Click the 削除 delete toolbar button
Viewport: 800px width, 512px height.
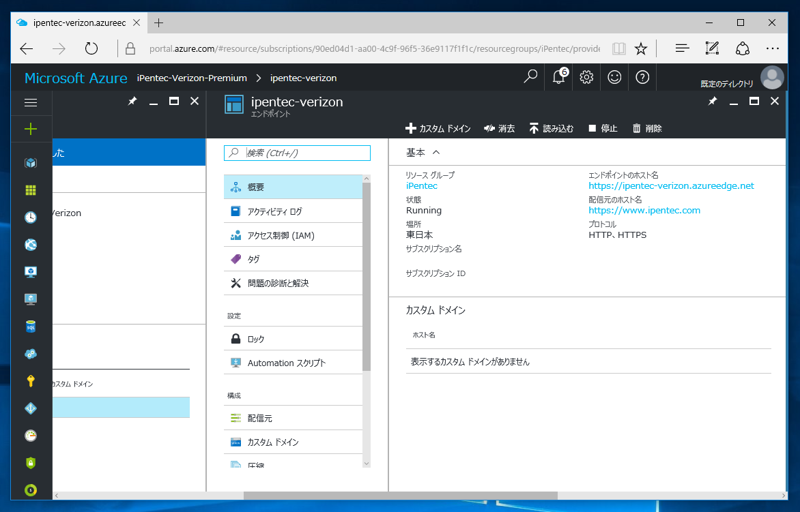(647, 129)
